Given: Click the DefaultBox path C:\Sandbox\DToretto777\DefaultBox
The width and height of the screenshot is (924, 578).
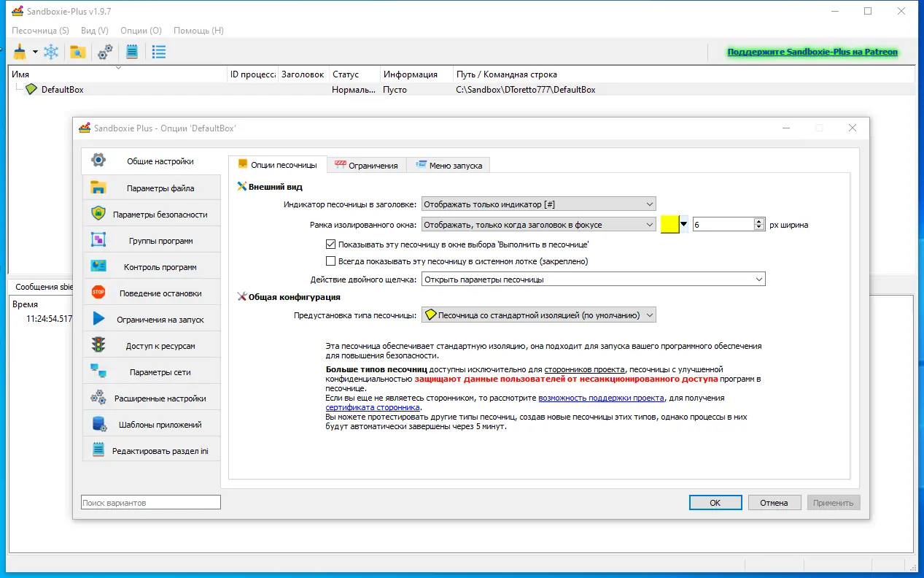Looking at the screenshot, I should pos(526,90).
